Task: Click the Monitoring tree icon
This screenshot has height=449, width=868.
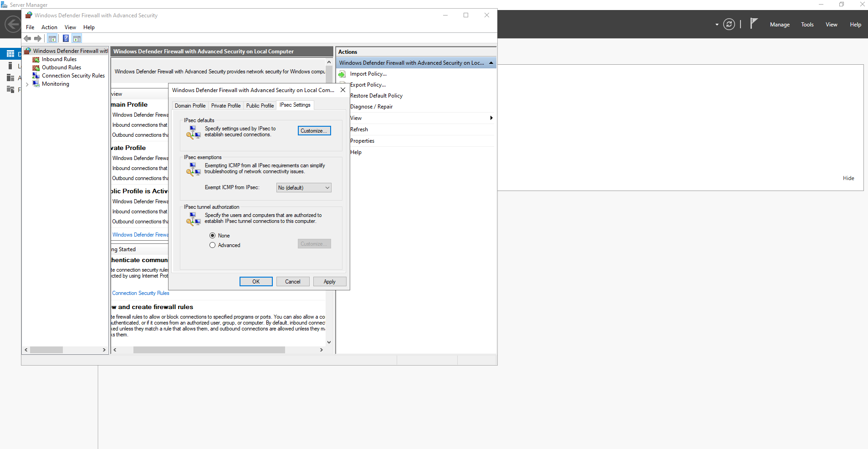Action: 36,84
